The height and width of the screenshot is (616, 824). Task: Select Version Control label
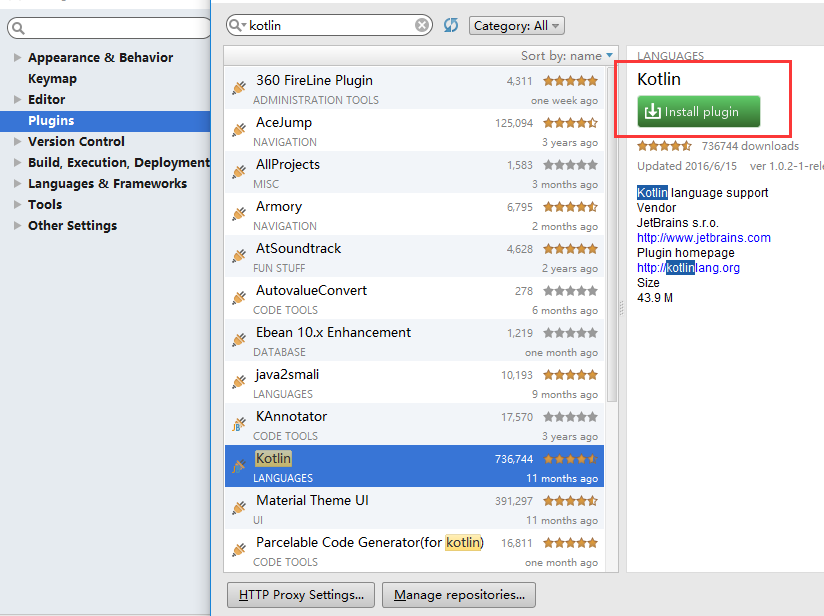pos(76,141)
